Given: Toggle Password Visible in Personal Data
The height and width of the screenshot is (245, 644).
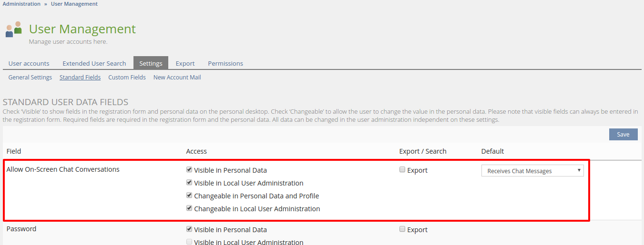Looking at the screenshot, I should [x=189, y=229].
